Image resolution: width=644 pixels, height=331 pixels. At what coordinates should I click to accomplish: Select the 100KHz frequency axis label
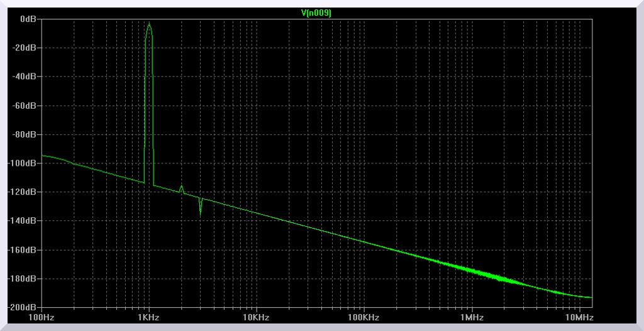click(x=364, y=318)
